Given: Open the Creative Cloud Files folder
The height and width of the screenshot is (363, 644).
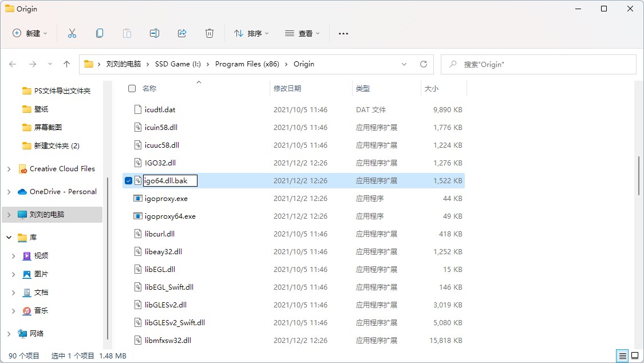Looking at the screenshot, I should (x=62, y=169).
